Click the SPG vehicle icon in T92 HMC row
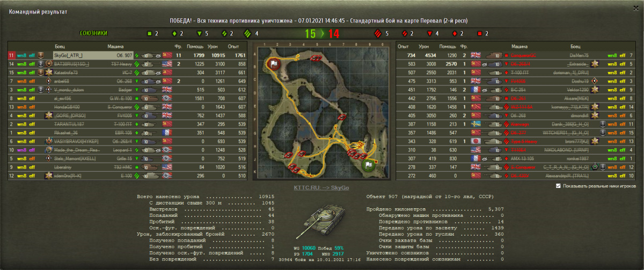This screenshot has height=270, width=644. tap(151, 167)
